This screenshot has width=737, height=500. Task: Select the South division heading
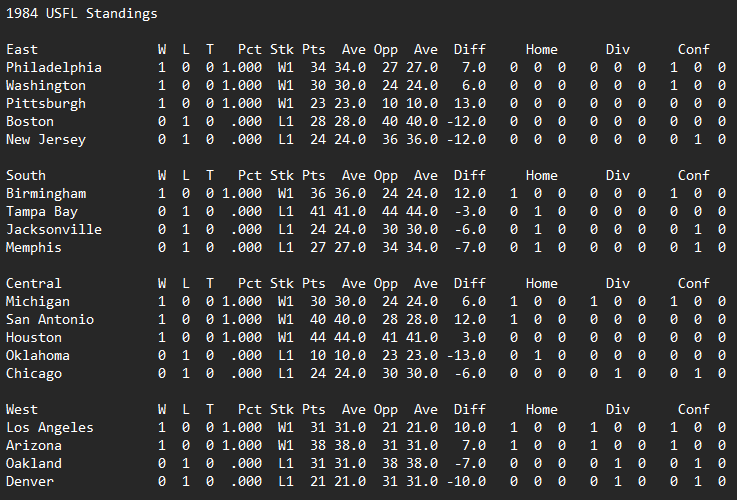click(x=26, y=176)
